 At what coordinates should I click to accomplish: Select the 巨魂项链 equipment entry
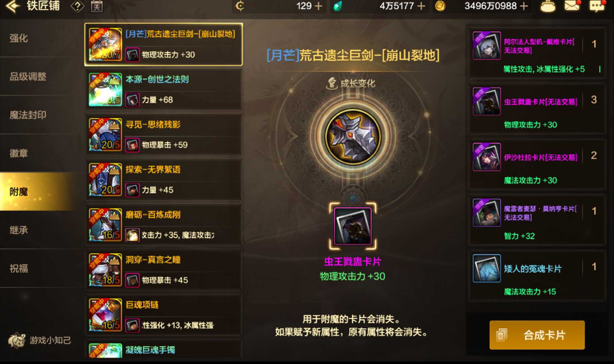point(164,315)
